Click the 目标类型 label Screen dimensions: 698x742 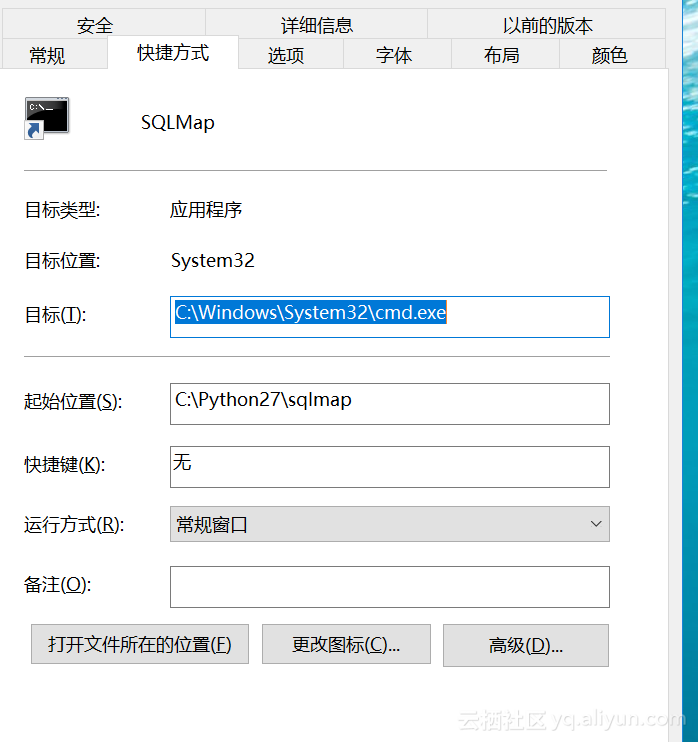click(62, 210)
